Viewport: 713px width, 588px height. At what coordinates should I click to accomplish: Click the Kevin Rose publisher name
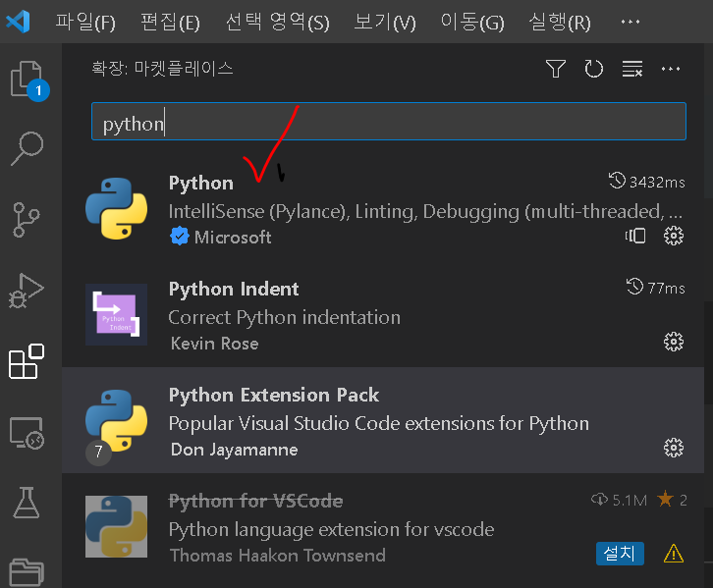[215, 344]
